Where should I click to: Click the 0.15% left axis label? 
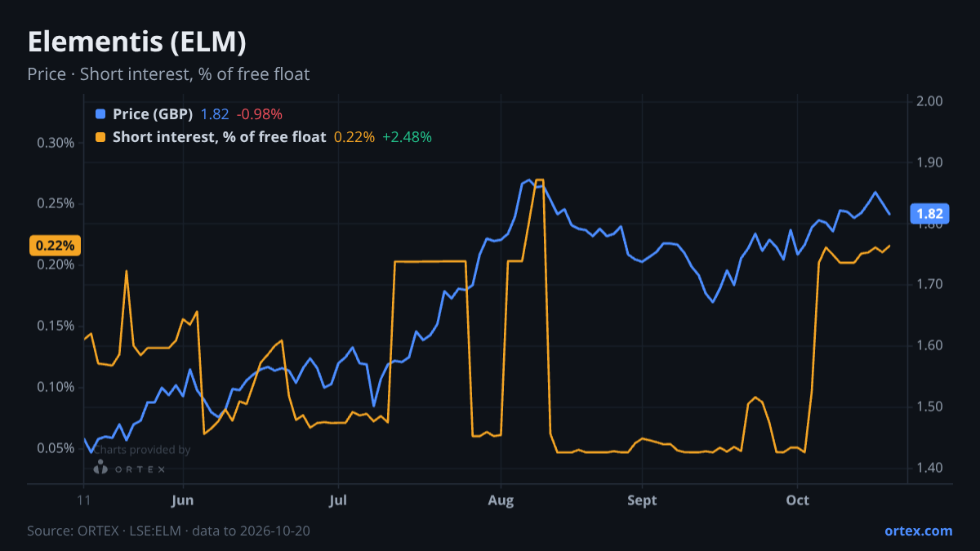[56, 326]
